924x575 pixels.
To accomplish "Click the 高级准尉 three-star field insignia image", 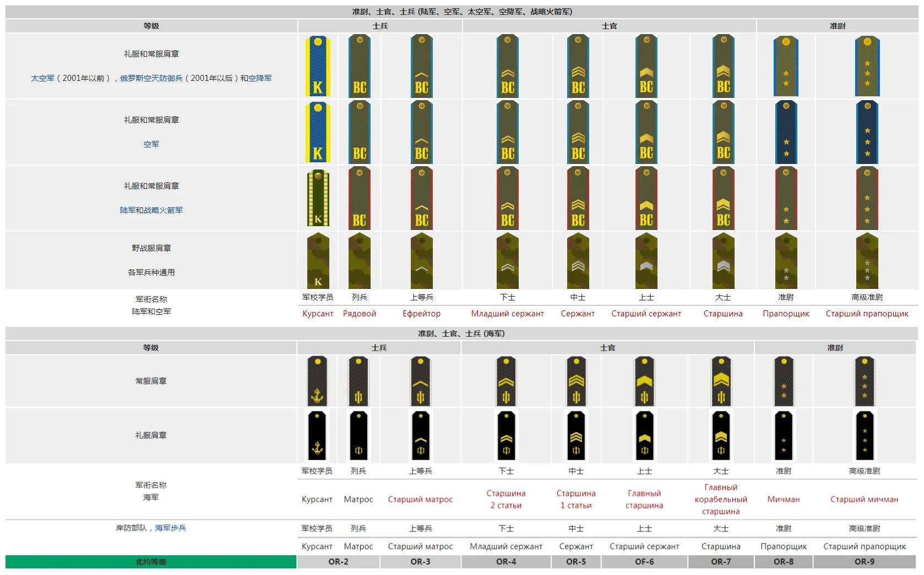I will tap(866, 260).
